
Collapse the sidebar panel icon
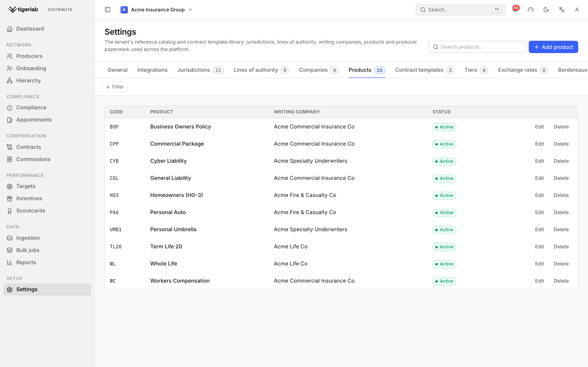click(108, 10)
